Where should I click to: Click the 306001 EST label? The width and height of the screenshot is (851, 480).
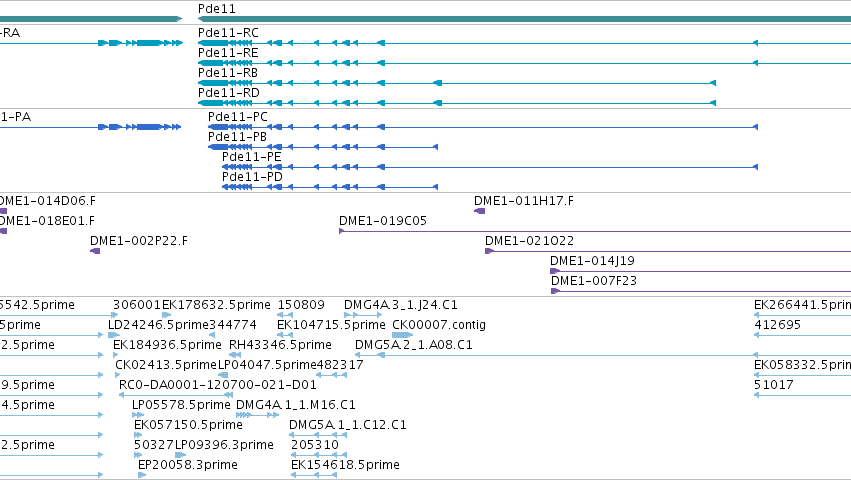pos(137,305)
